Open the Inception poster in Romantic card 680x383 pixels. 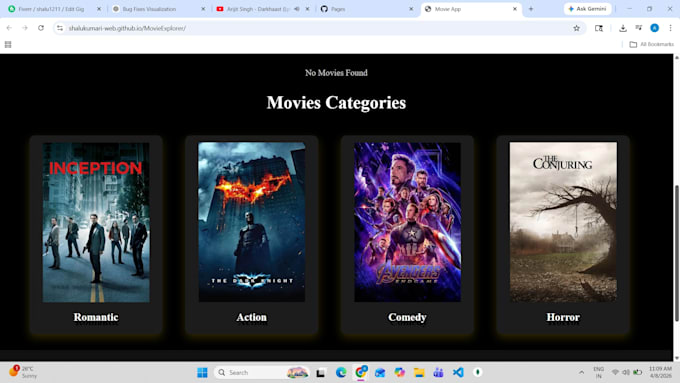tap(96, 222)
